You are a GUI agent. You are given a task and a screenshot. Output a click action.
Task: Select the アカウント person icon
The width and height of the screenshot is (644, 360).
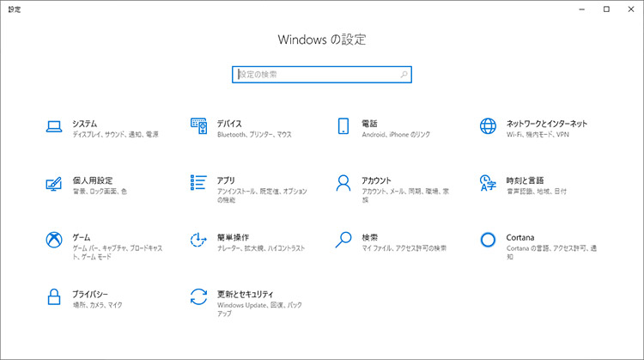pyautogui.click(x=343, y=184)
